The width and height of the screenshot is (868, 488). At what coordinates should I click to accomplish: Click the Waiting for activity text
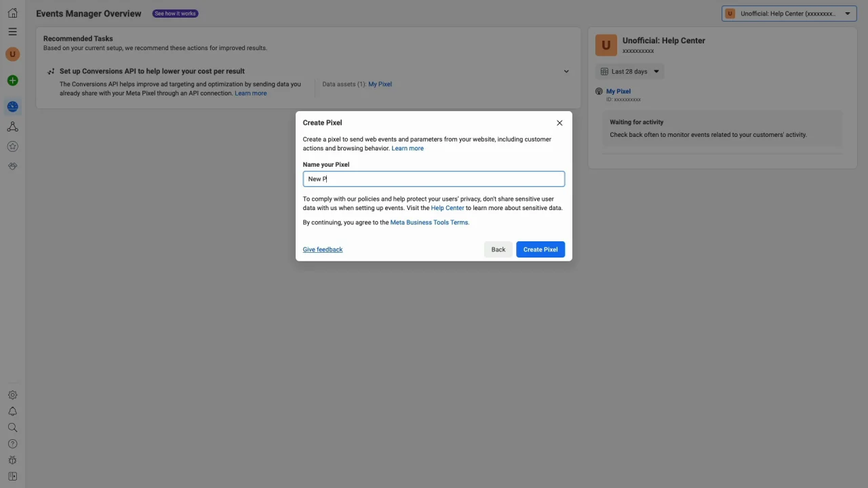637,122
